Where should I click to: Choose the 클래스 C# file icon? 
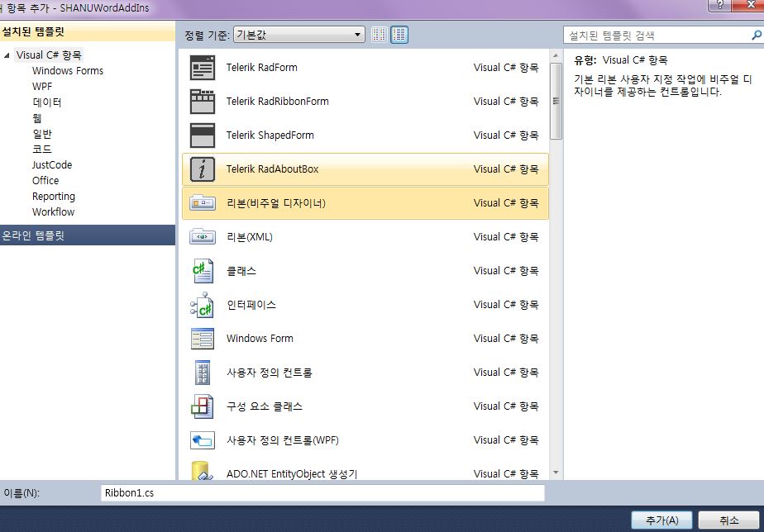point(203,271)
